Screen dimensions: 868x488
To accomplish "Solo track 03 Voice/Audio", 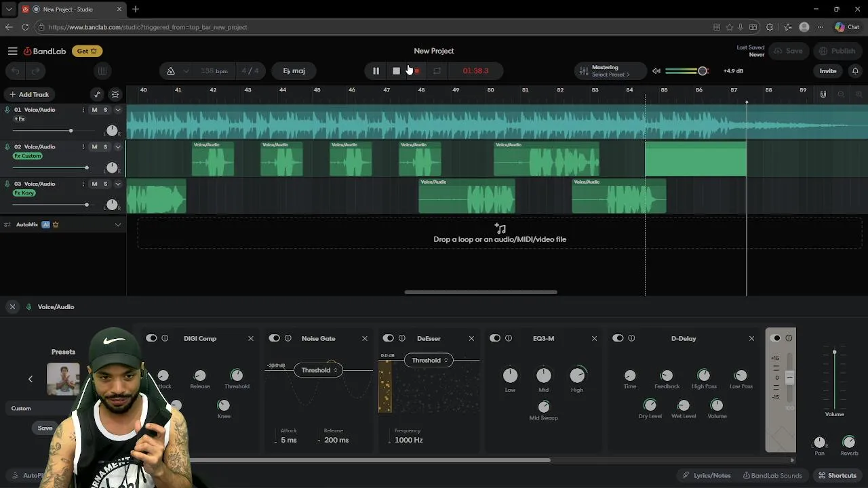I will 105,184.
